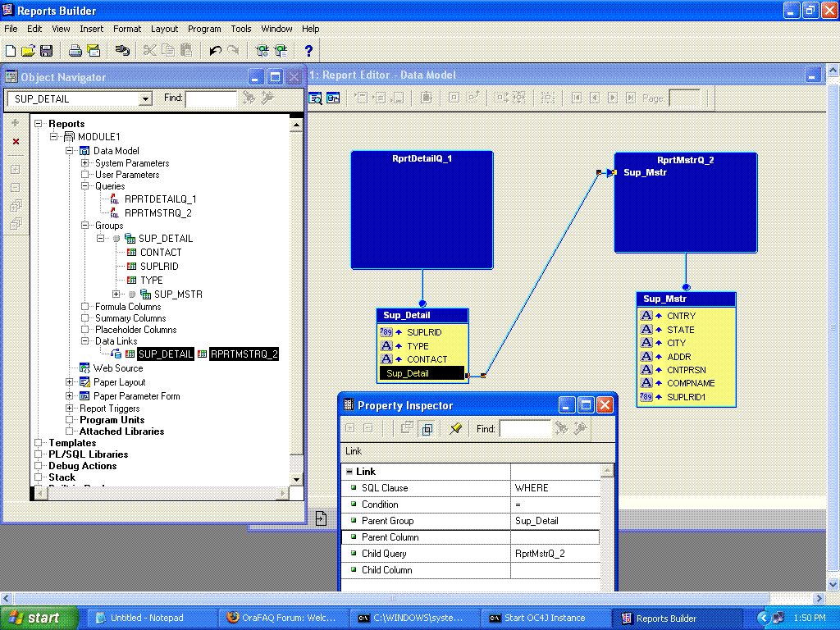The image size is (840, 630).
Task: Click the Object Navigator Find field
Action: 211,99
